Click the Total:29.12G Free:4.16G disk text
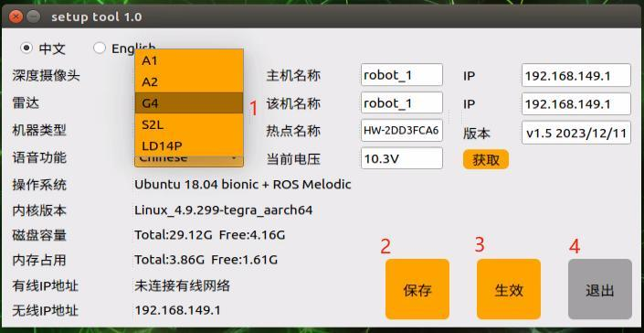Screen dimensions: 644x333 click(210, 235)
